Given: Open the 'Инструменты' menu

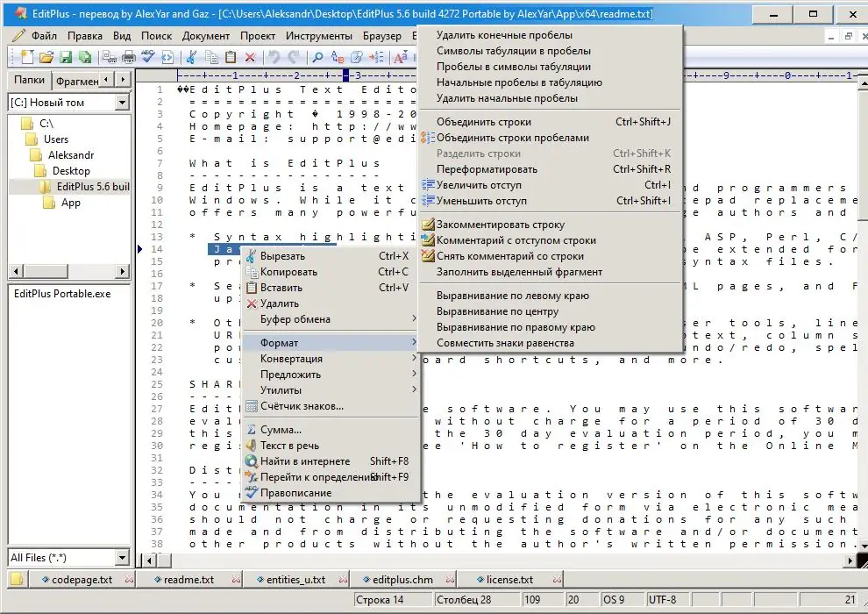Looking at the screenshot, I should coord(319,36).
